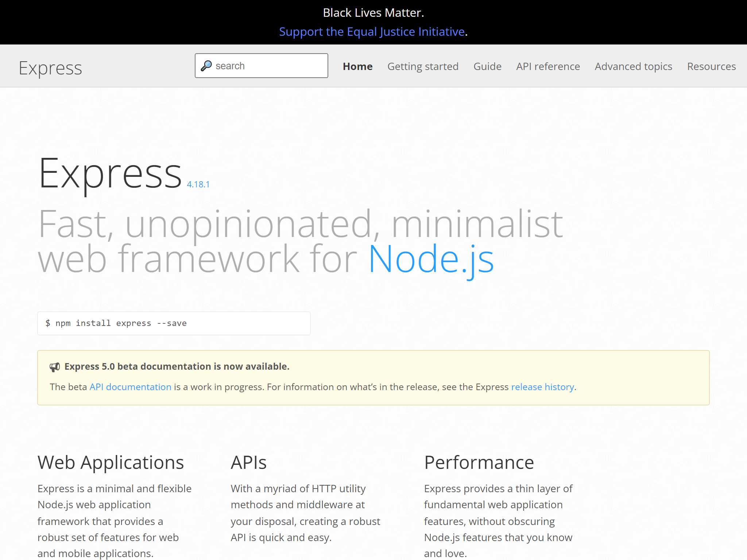Viewport: 747px width, 560px height.
Task: Click the APIs section heading
Action: [248, 462]
